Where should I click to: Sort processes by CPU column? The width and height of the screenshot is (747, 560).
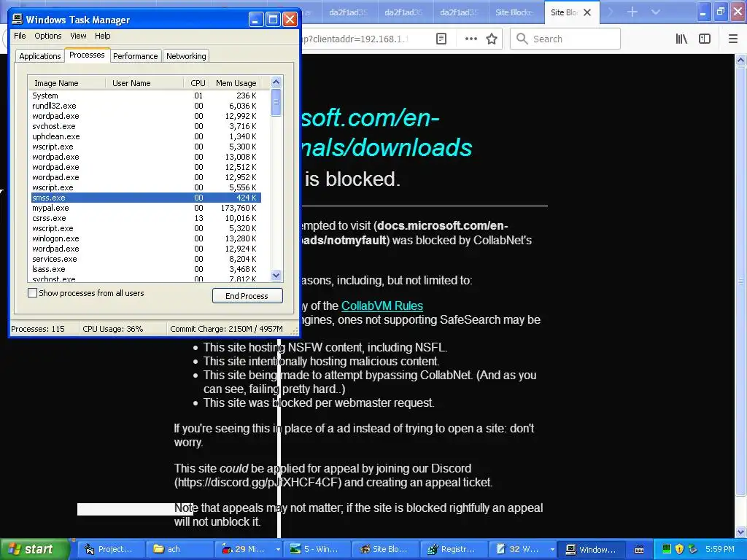tap(197, 83)
